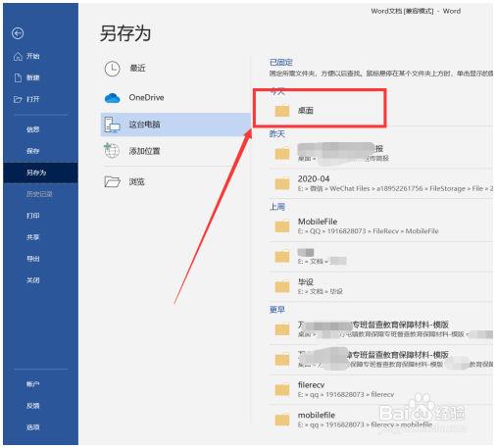This screenshot has width=496, height=448.
Task: Open the filerecv folder
Action: coord(381,389)
